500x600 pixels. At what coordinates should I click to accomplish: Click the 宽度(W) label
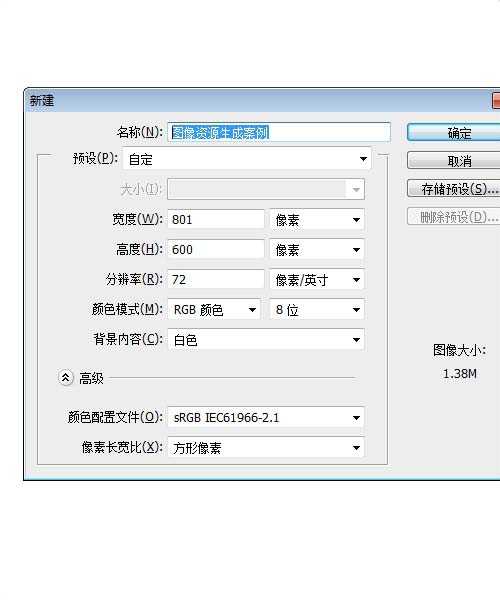137,219
